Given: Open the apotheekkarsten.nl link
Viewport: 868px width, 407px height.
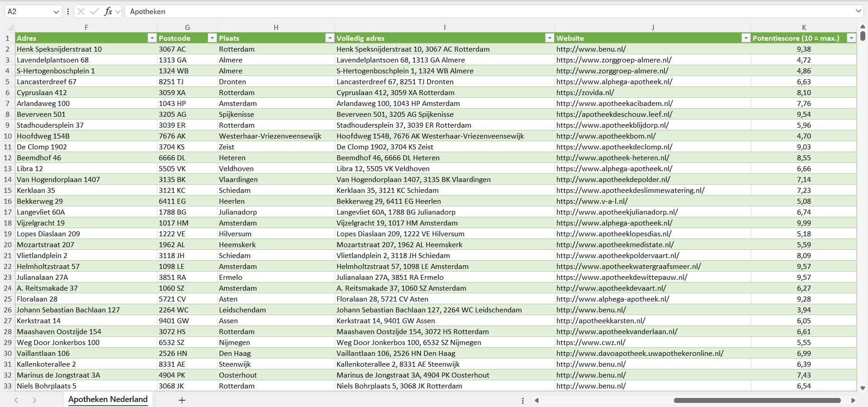Looking at the screenshot, I should [x=601, y=321].
